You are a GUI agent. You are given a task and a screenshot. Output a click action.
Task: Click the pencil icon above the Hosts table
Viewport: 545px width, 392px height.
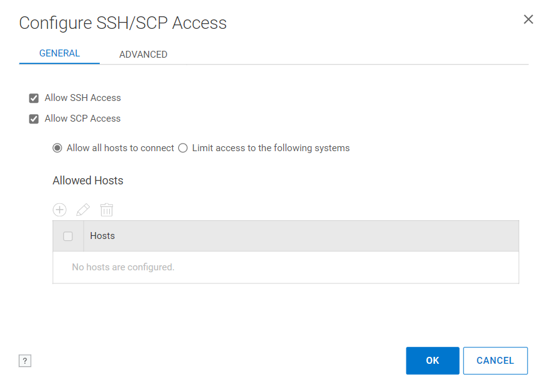83,209
